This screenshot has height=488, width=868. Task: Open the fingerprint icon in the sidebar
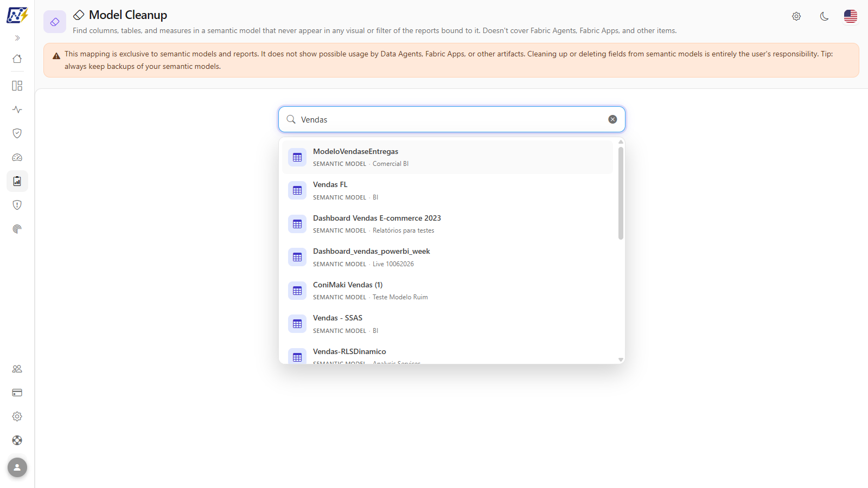coord(17,229)
